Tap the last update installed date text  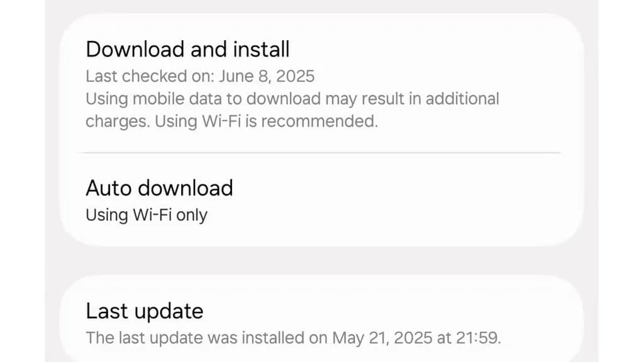coord(293,337)
